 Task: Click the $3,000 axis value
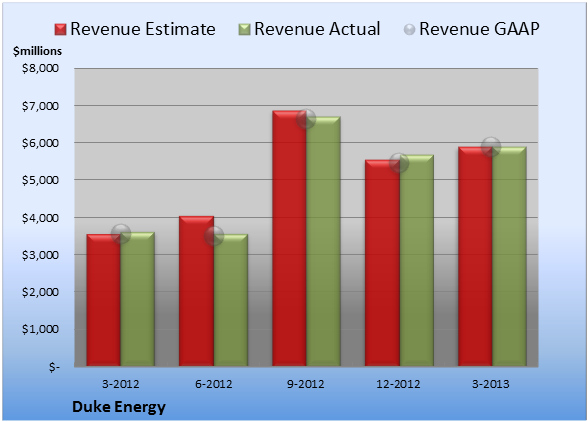pyautogui.click(x=40, y=255)
